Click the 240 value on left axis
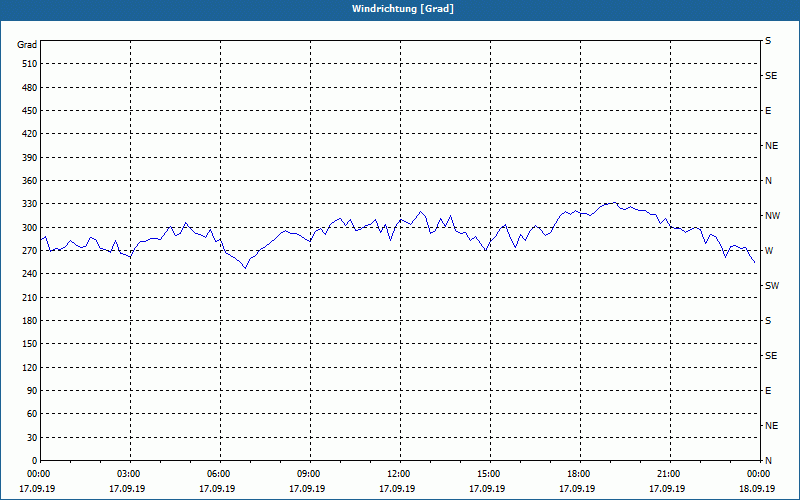Image resolution: width=800 pixels, height=500 pixels. pyautogui.click(x=30, y=274)
